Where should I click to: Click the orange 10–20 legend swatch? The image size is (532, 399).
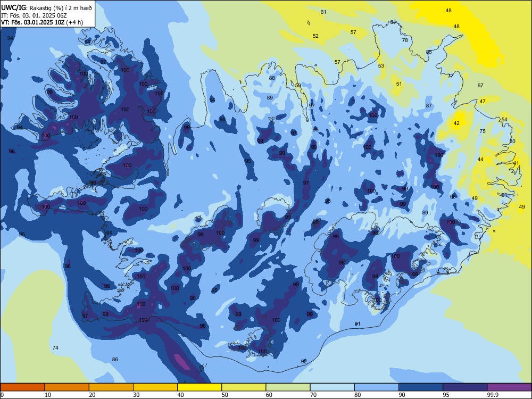coord(67,387)
